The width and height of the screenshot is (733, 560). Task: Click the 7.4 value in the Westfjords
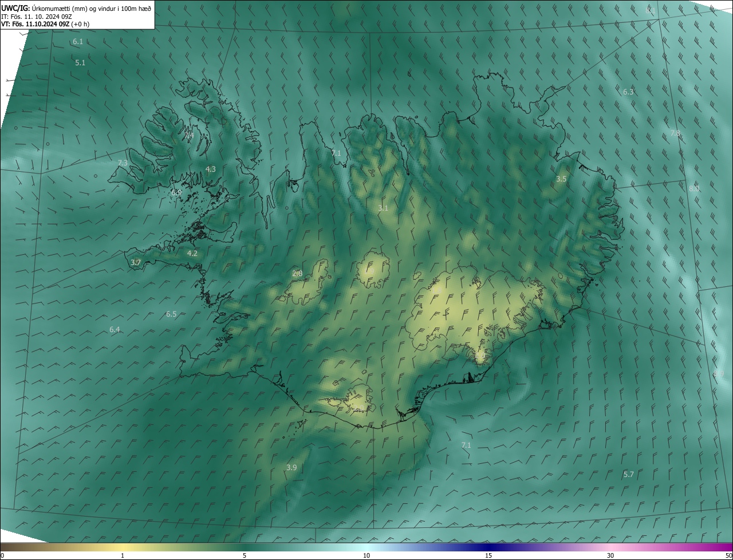[x=189, y=135]
